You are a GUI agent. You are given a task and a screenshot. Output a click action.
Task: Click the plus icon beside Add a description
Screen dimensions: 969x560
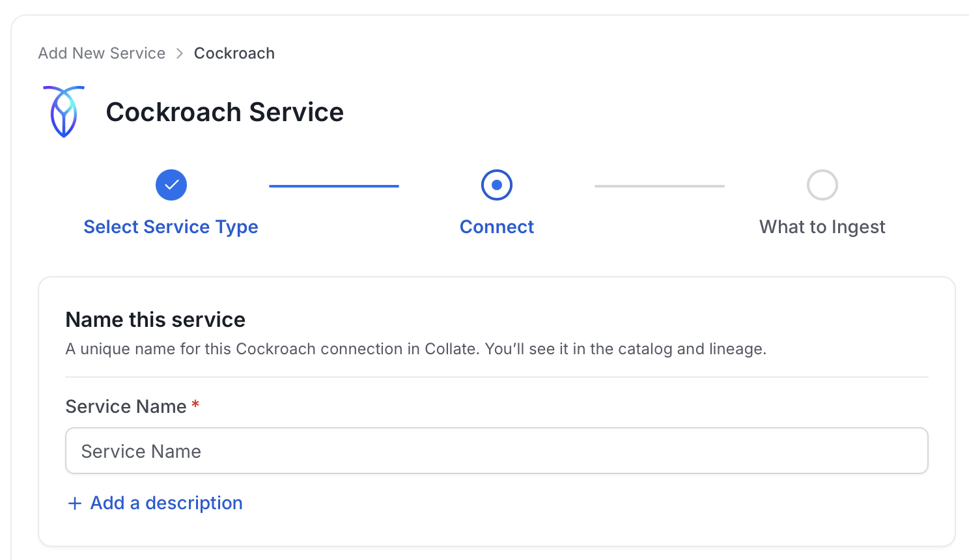tap(75, 503)
